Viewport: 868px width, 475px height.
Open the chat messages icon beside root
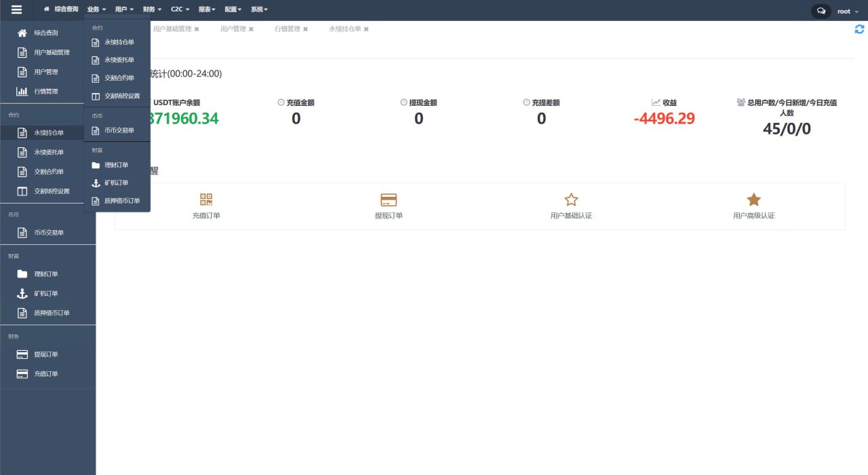[821, 12]
